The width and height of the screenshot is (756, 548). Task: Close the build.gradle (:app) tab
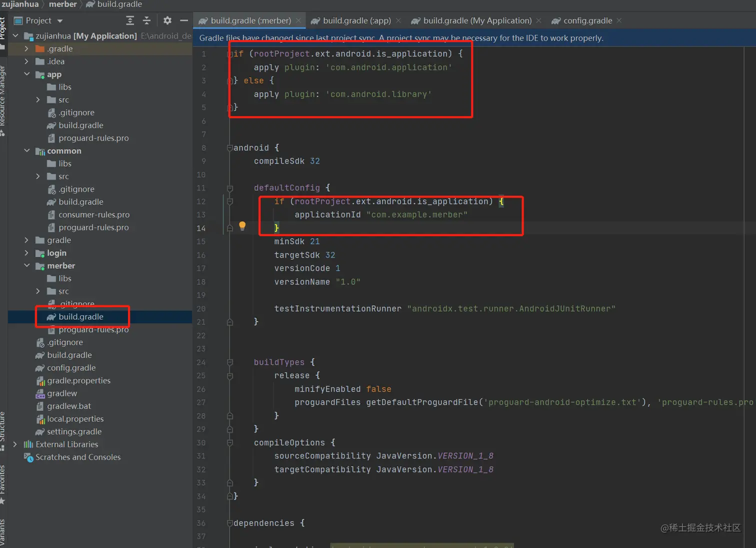[398, 21]
